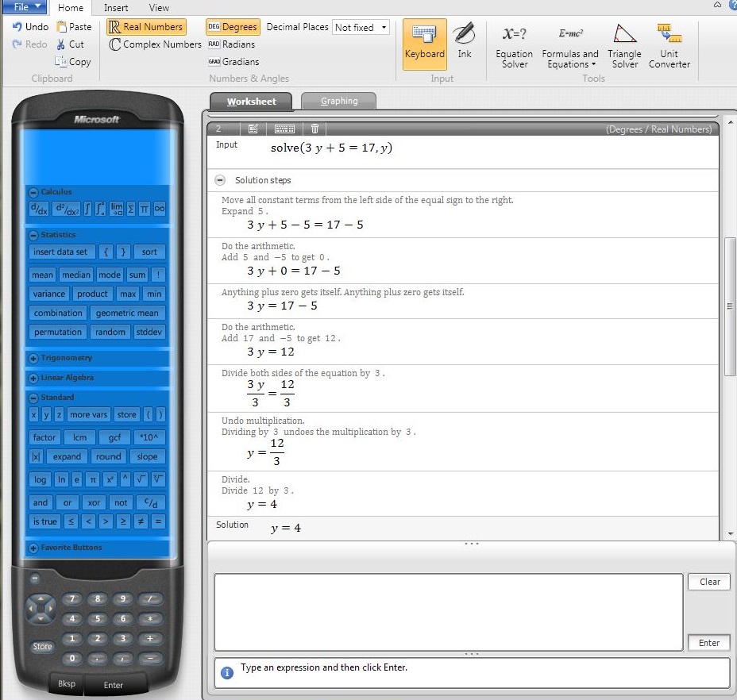Open the Equation Solver tool

coord(514,45)
